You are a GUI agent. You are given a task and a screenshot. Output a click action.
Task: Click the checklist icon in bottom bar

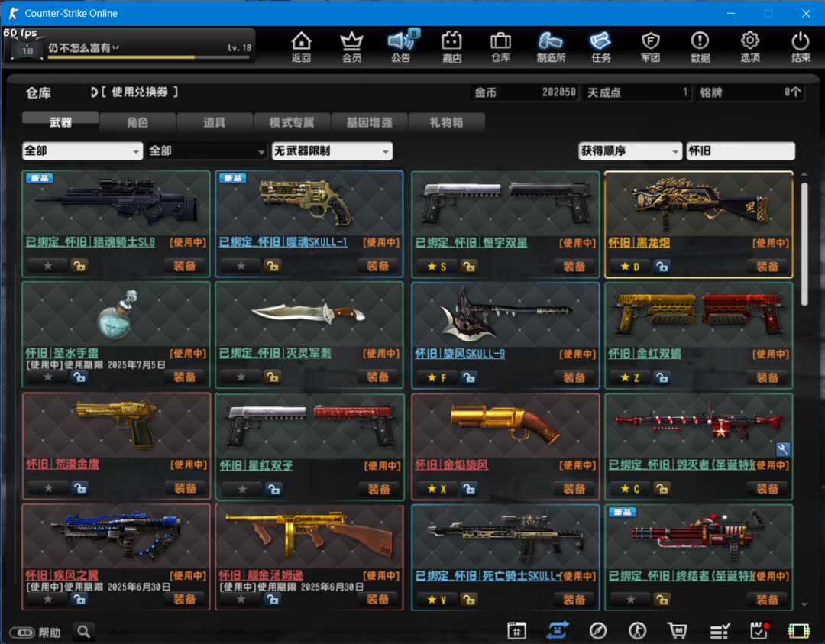coord(720,630)
